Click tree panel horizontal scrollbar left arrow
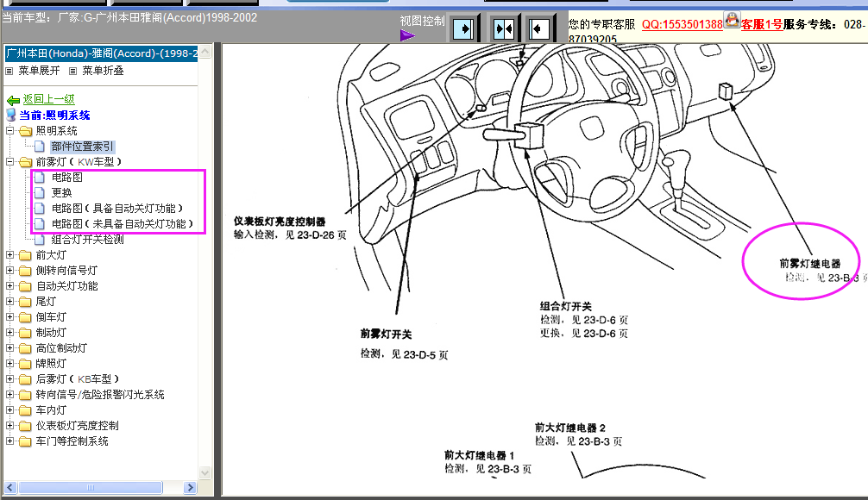868x500 pixels. pyautogui.click(x=10, y=488)
